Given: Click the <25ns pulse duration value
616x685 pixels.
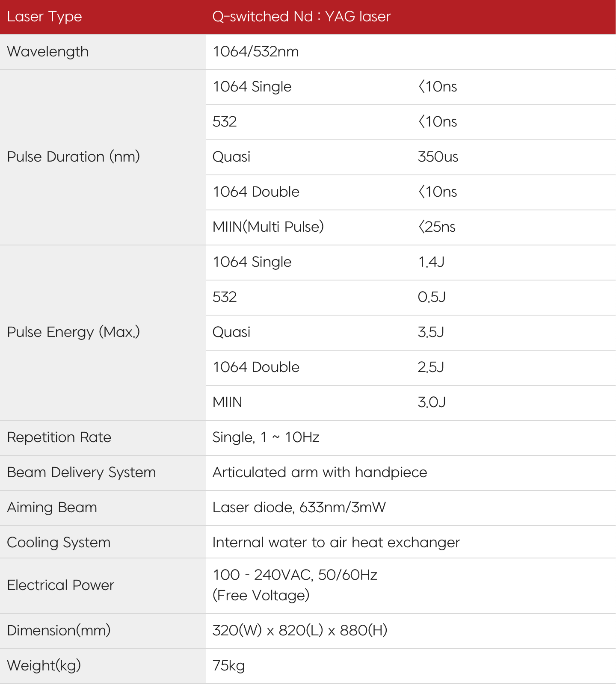Looking at the screenshot, I should [x=437, y=227].
